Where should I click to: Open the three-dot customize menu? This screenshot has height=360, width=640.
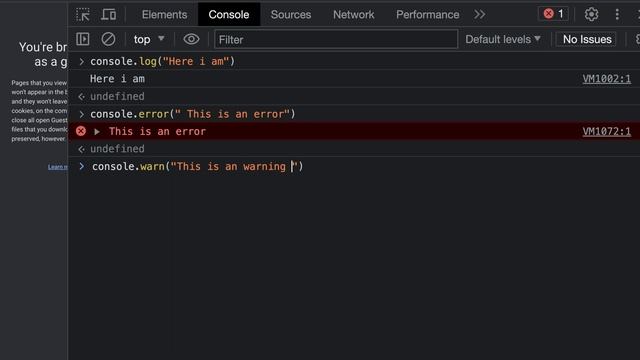(617, 15)
